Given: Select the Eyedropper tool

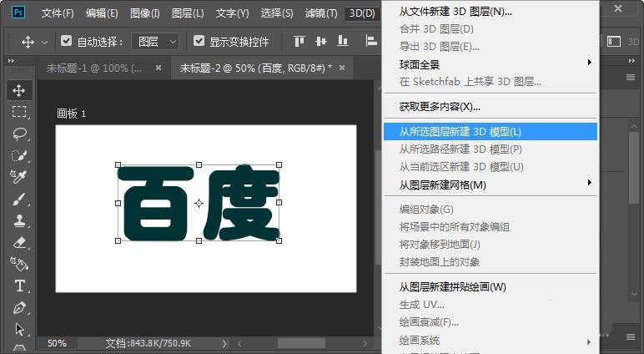Looking at the screenshot, I should coord(19,177).
